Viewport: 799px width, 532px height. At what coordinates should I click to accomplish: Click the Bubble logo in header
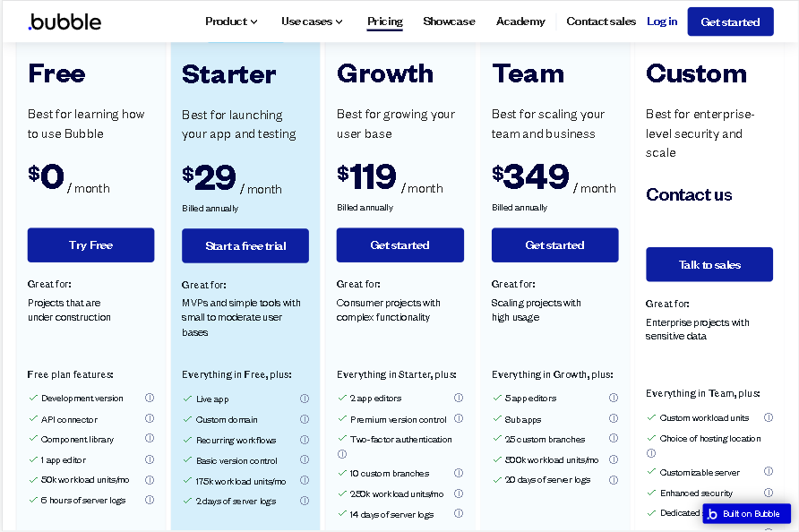point(64,21)
